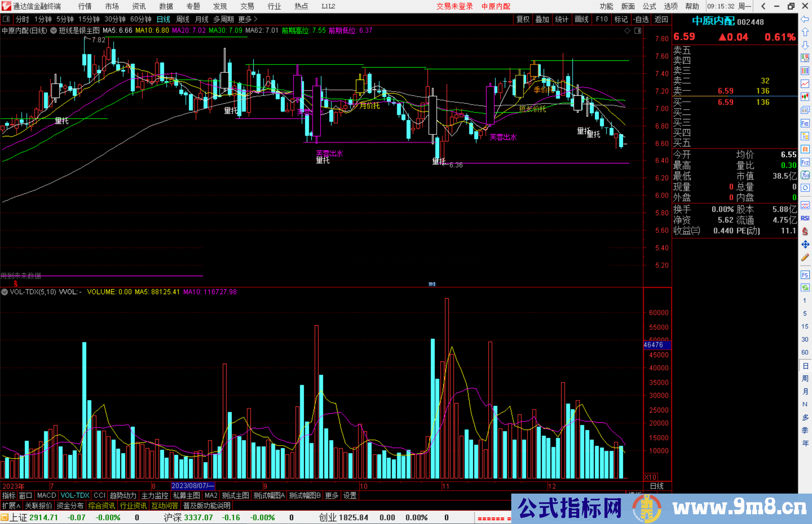Click the formula f(x) icon
Viewport: 812px width, 524px height.
805,175
